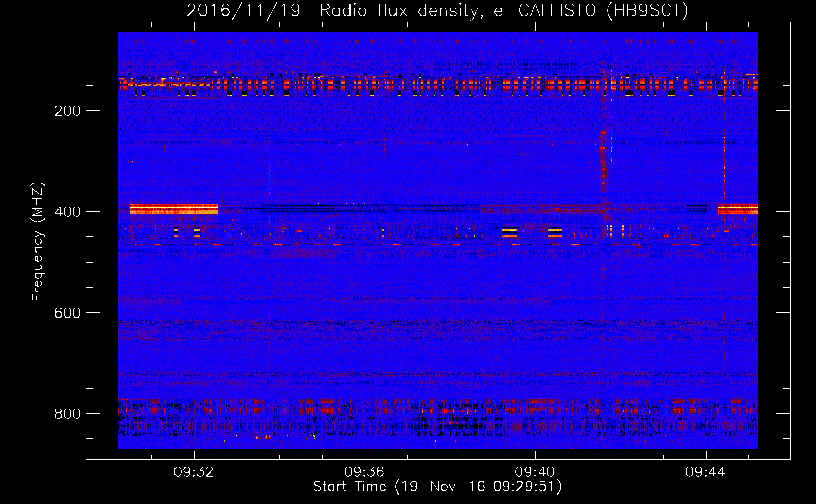Click the 'Start Time (19-Nov-16 09:29:51)' axis label
Screen dimensions: 816x504
coord(437,487)
